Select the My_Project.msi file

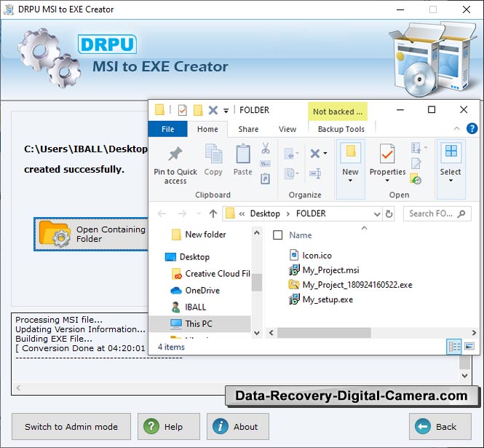pyautogui.click(x=324, y=270)
